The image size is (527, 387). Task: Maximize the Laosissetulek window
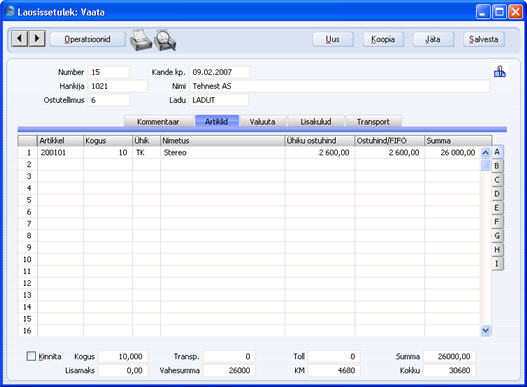tap(499, 12)
